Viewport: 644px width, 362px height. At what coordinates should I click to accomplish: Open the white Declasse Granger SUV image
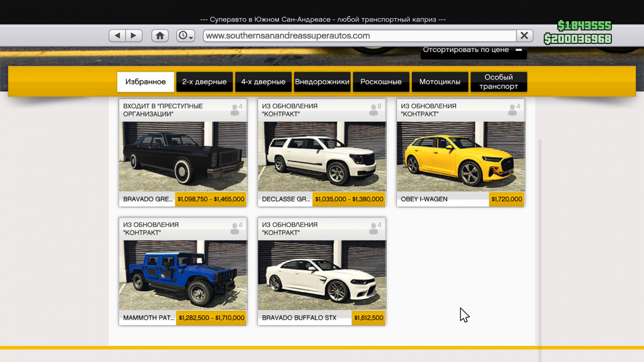[322, 156]
